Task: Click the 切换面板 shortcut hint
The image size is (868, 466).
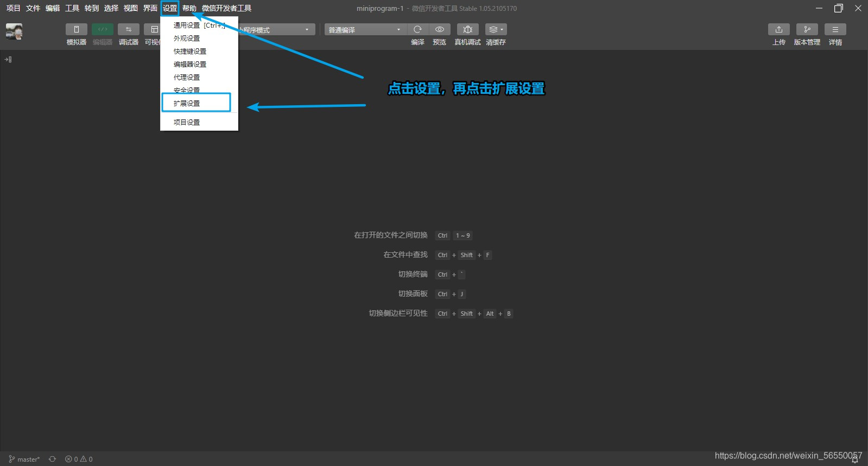Action: point(432,294)
